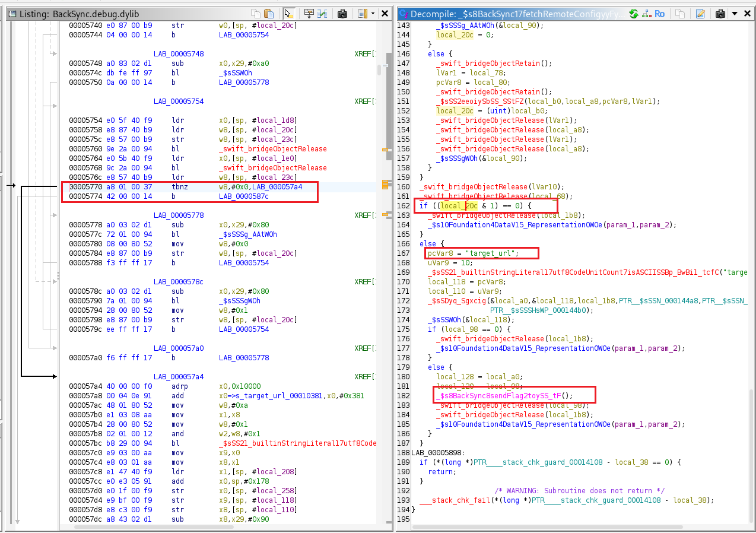The height and width of the screenshot is (533, 756).
Task: Click LAB_000057a4 operand in the tbnz instruction
Action: click(277, 187)
